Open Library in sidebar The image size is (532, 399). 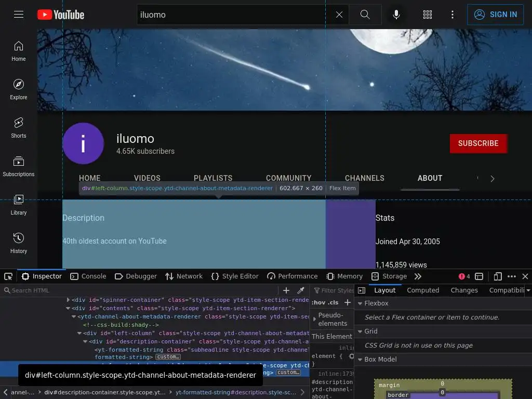(x=19, y=205)
